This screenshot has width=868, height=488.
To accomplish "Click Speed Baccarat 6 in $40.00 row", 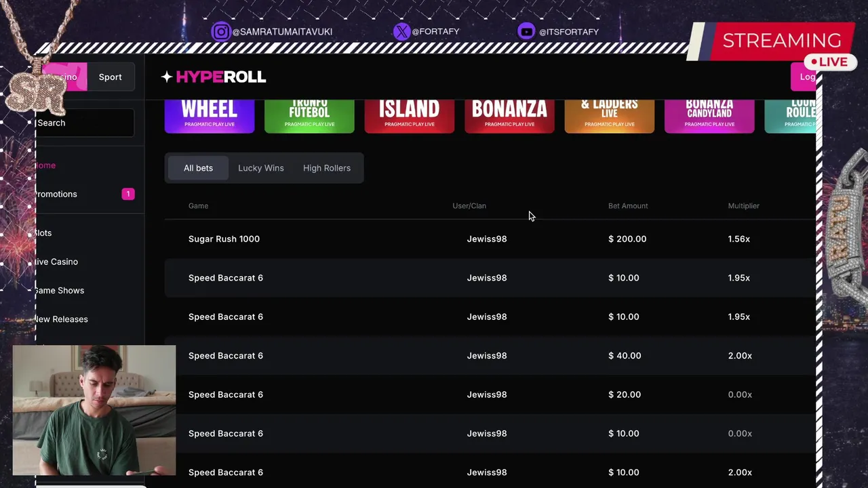I will coord(226,356).
